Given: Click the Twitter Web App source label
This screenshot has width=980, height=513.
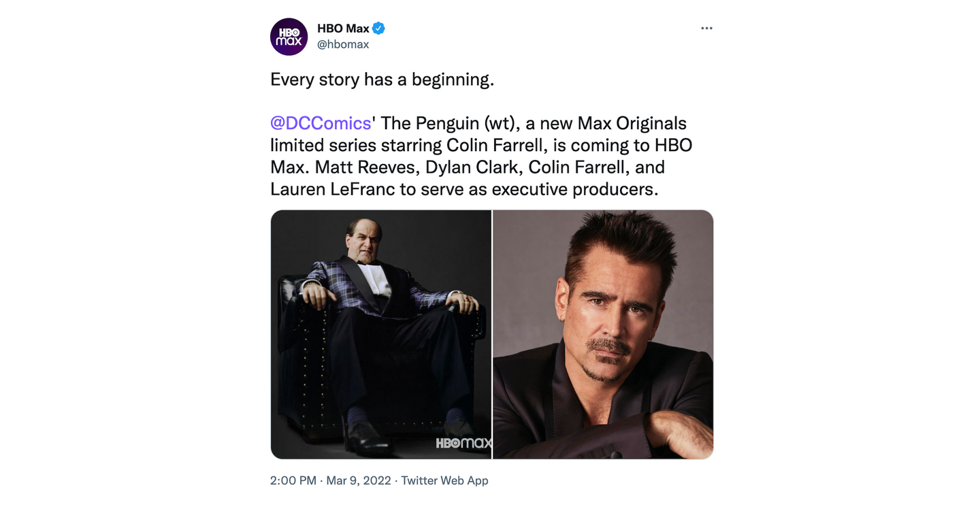Looking at the screenshot, I should (444, 480).
